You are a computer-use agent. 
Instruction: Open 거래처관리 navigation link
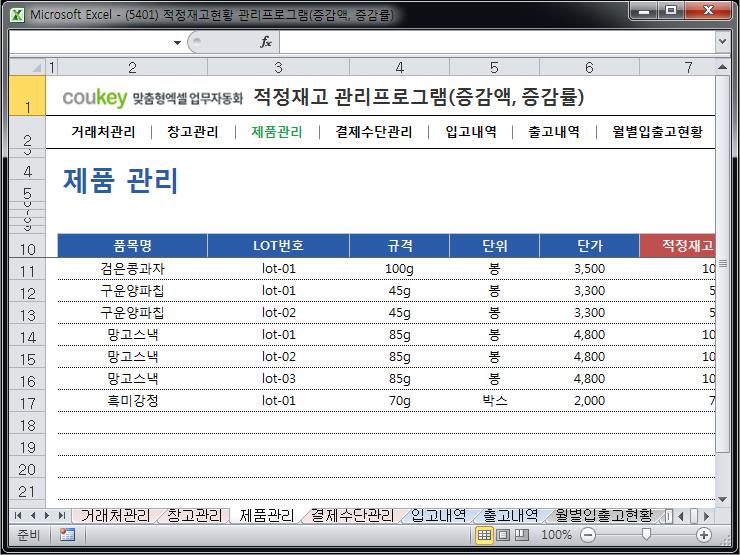click(x=103, y=132)
